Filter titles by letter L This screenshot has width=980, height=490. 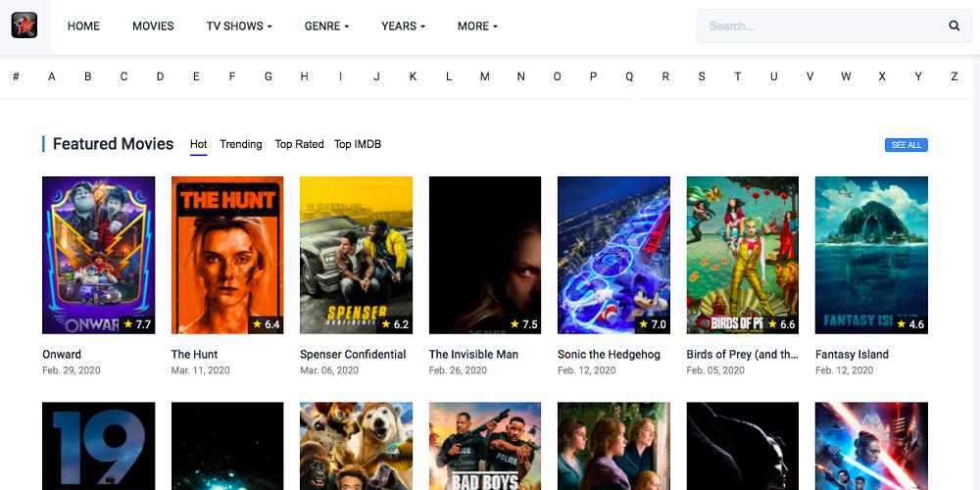pos(449,76)
